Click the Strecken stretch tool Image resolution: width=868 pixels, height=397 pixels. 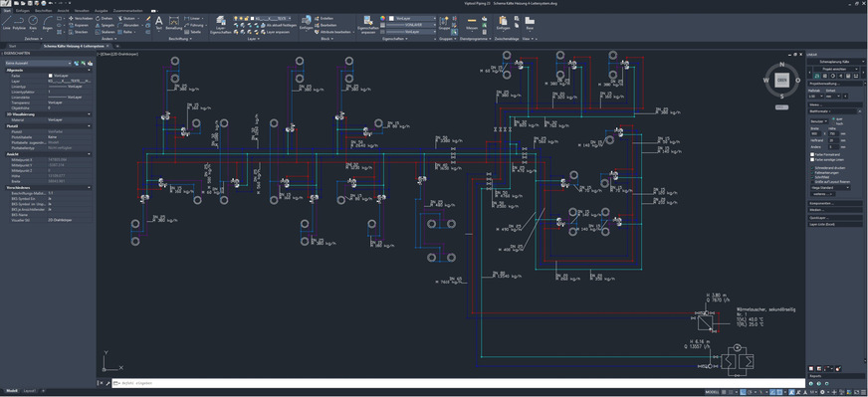(x=79, y=32)
